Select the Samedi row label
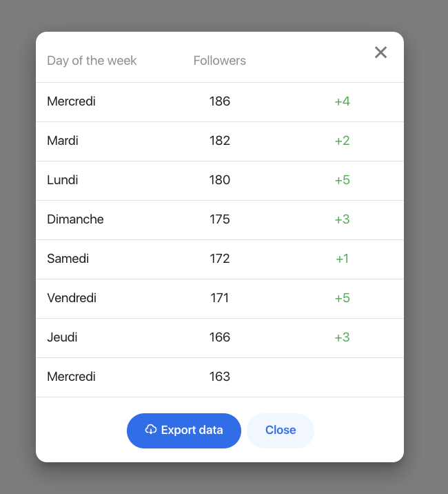Screen dimensions: 448x494 (x=68, y=259)
